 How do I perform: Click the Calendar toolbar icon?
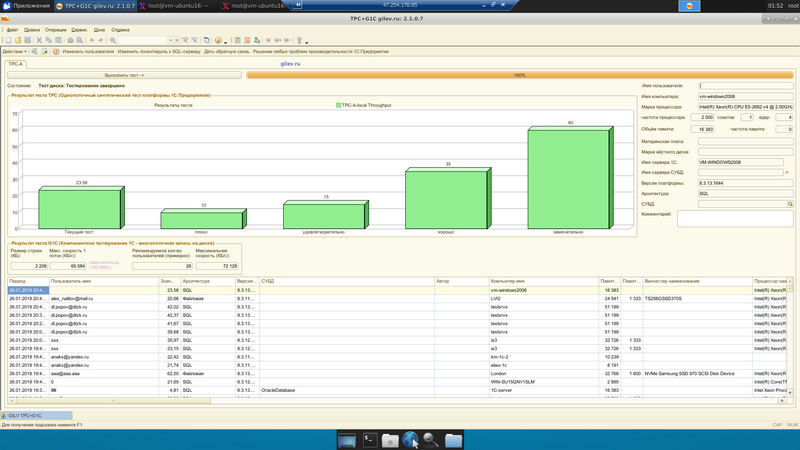[x=247, y=40]
